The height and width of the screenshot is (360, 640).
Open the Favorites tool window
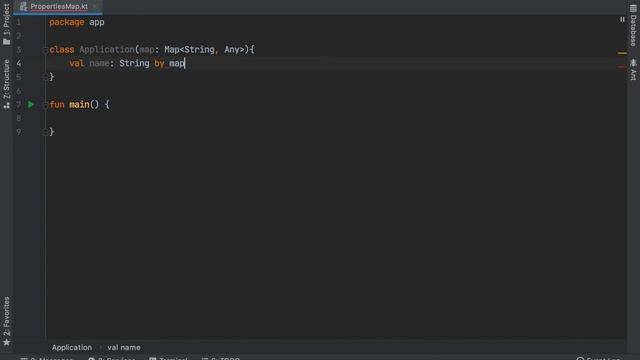[6, 322]
